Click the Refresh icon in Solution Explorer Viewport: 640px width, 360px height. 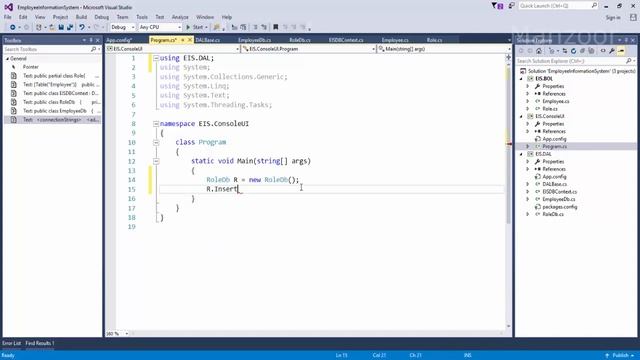(x=573, y=51)
